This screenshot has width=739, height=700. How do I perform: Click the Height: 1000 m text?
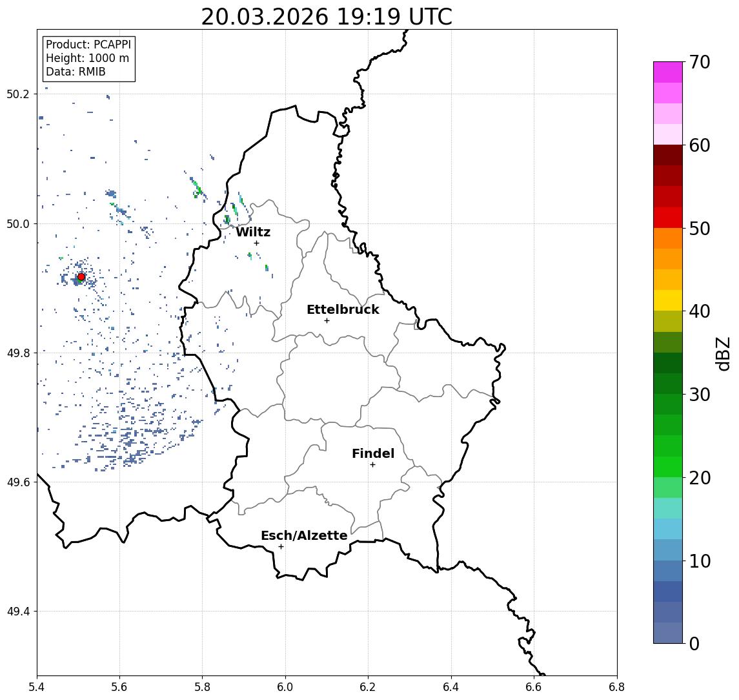tap(87, 58)
